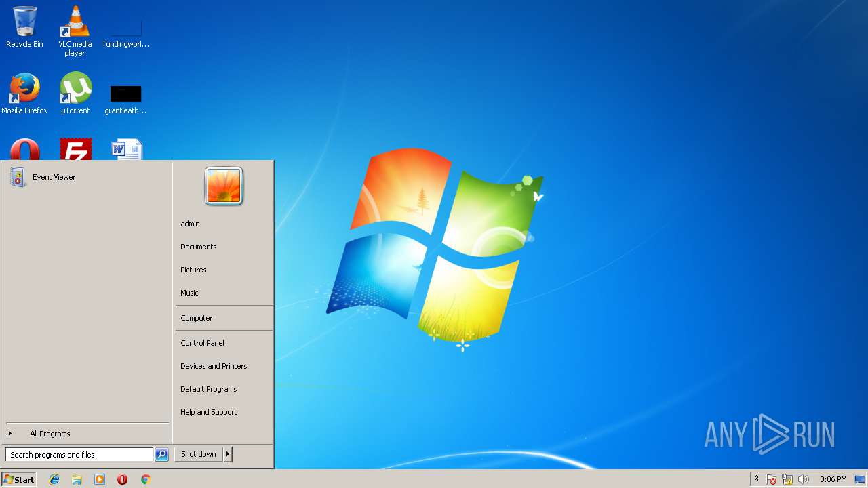Open the network tray icon

pos(787,479)
